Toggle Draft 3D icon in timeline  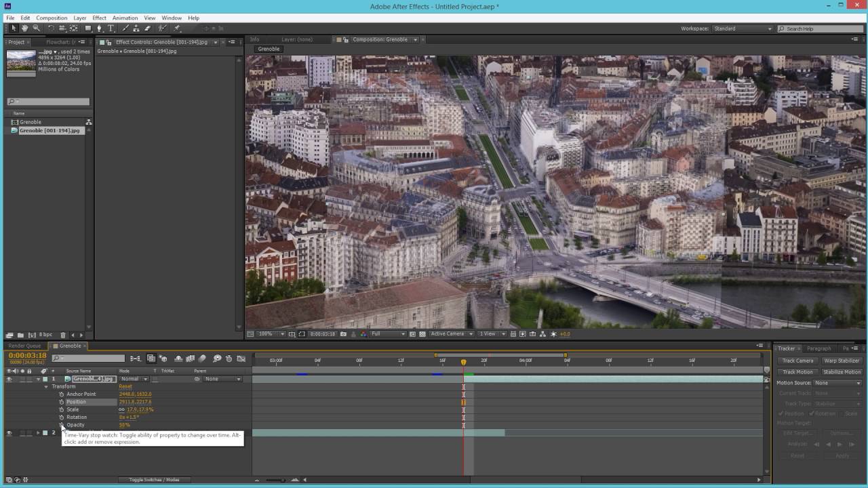(163, 359)
